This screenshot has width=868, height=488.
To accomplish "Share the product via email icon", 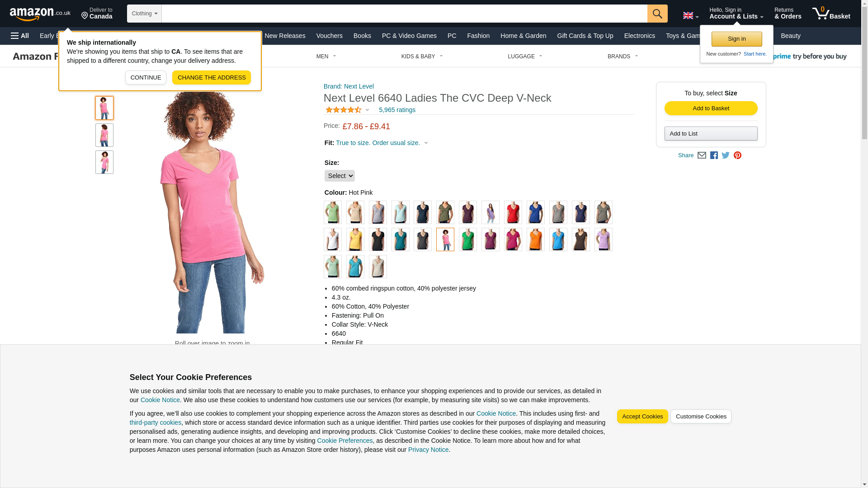I will click(702, 155).
